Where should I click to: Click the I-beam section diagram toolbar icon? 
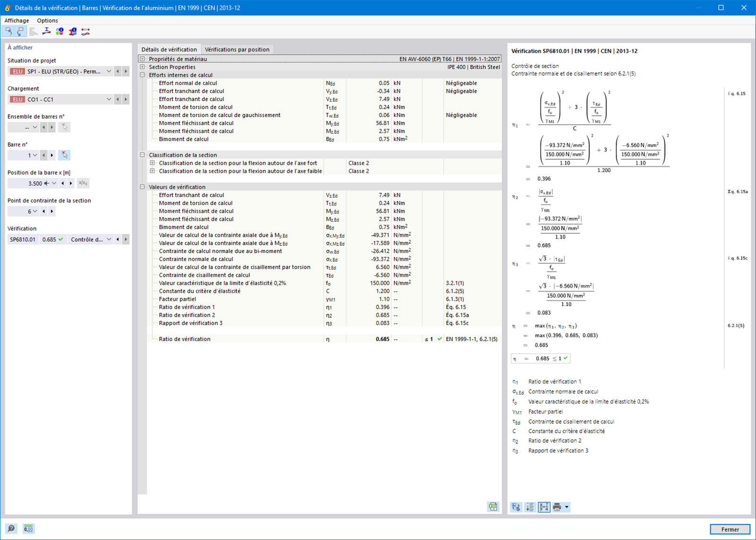pyautogui.click(x=46, y=32)
